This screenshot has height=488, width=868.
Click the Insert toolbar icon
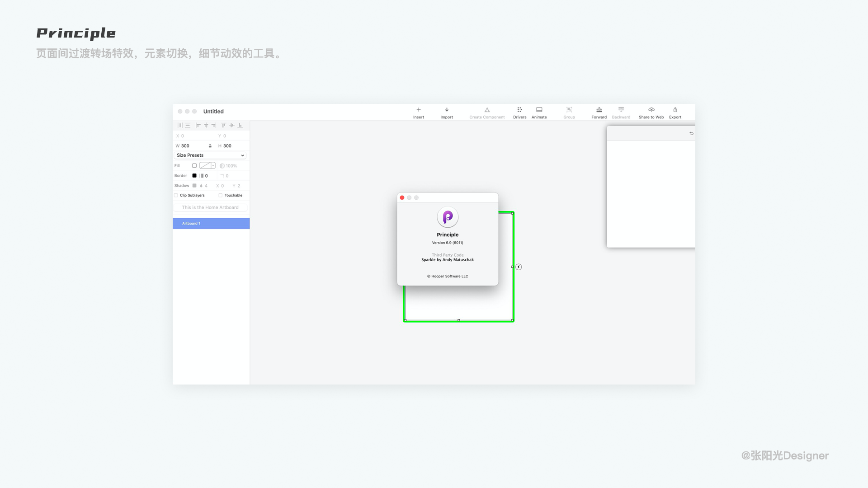[x=418, y=110]
